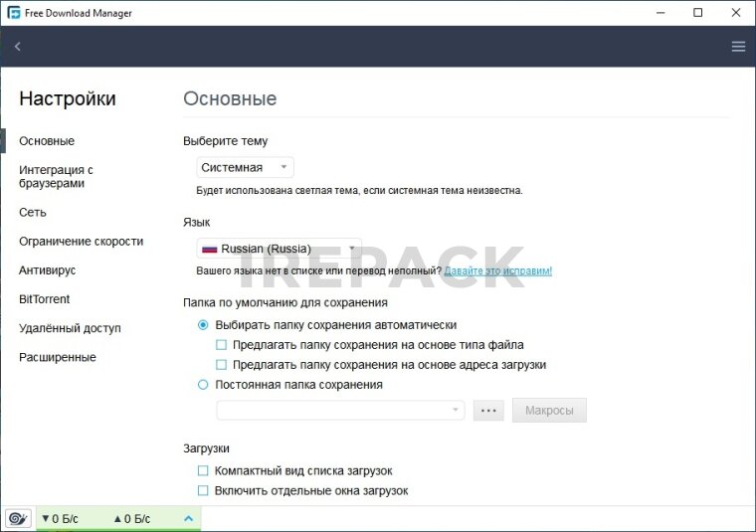Expand speed panel with blue chevron
The image size is (756, 532).
[x=188, y=518]
